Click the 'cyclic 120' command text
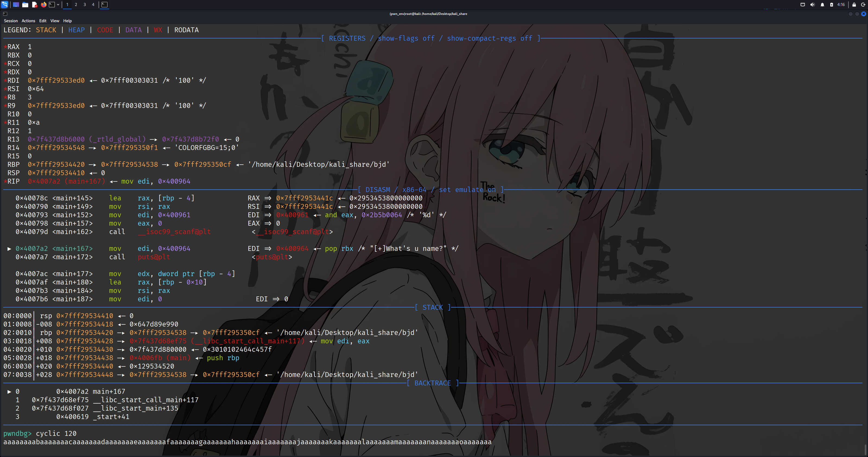The height and width of the screenshot is (457, 868). (56, 434)
